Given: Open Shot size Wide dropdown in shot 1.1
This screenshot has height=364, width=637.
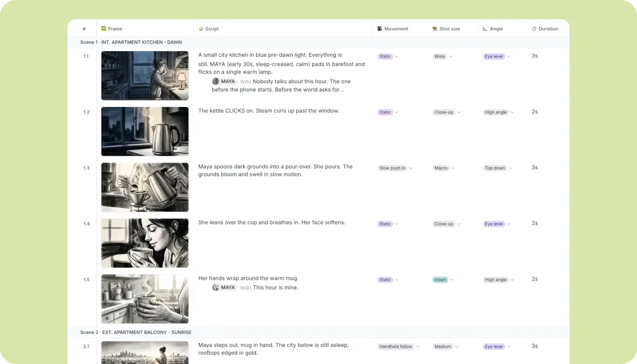Looking at the screenshot, I should point(442,56).
